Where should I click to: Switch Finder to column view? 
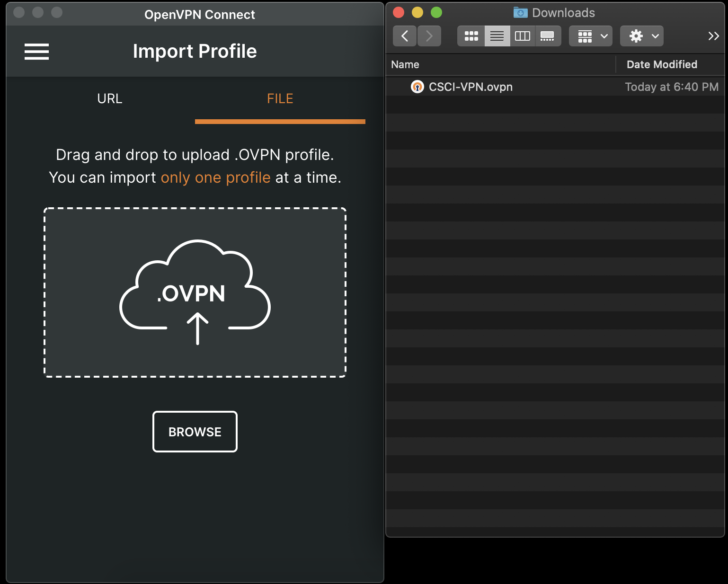click(523, 36)
